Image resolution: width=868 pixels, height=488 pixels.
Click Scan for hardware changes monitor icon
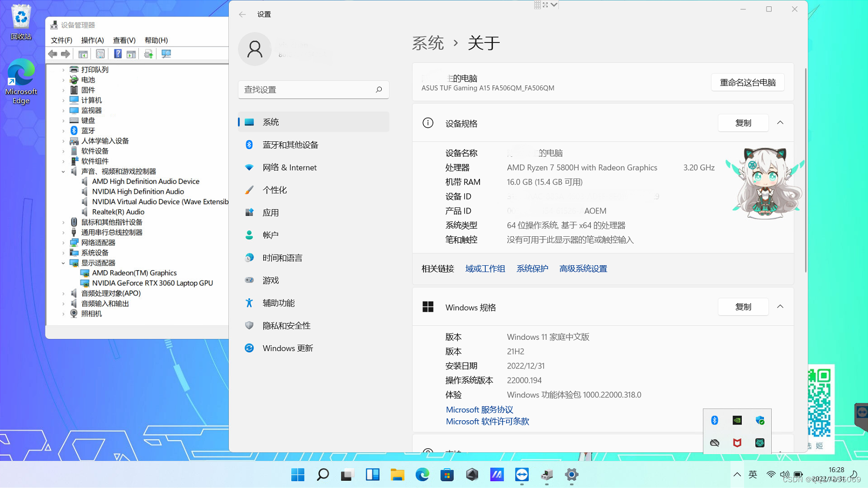[166, 54]
